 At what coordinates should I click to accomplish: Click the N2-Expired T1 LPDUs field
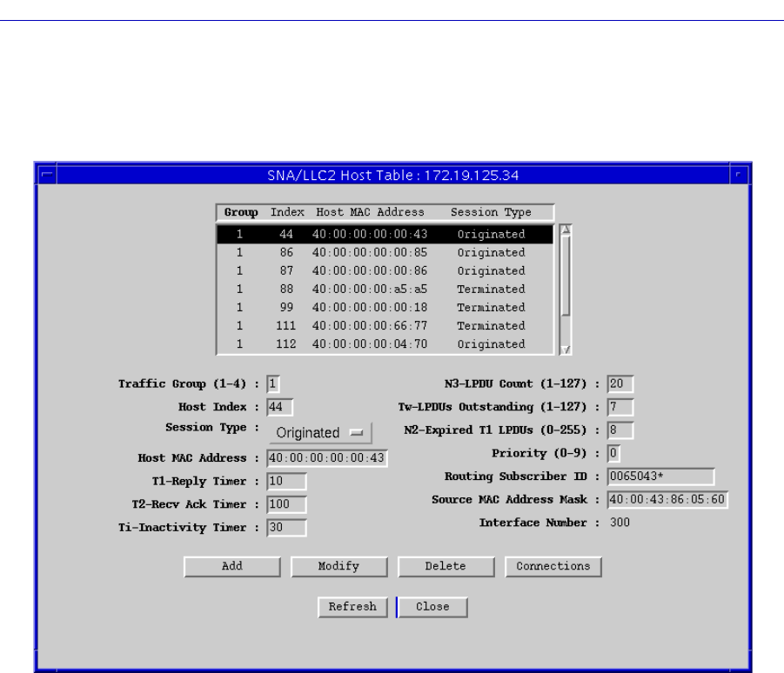620,430
